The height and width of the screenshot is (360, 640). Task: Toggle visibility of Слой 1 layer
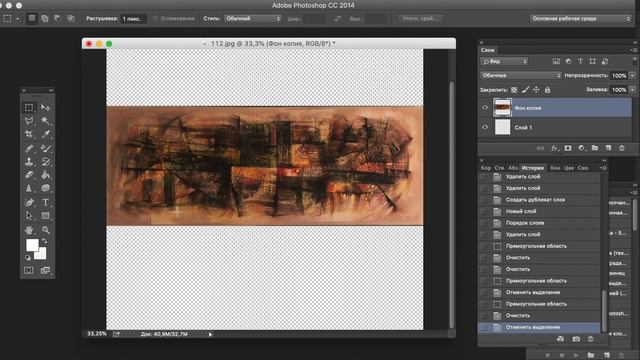click(485, 127)
